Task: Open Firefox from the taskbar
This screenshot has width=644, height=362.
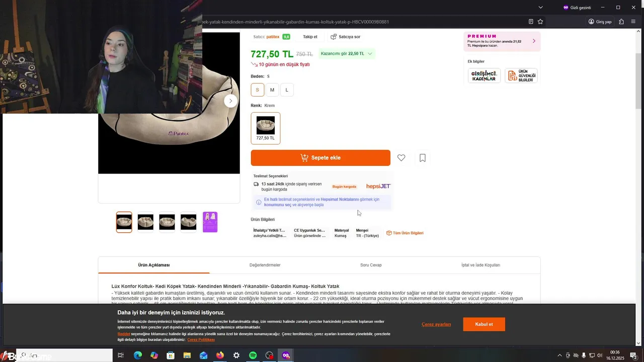Action: pos(220,355)
